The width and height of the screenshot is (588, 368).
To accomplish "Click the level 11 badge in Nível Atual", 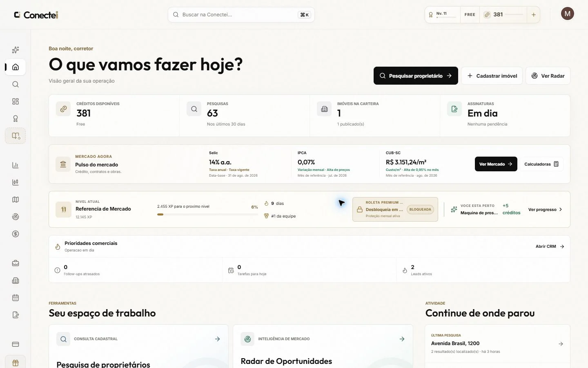I will click(63, 209).
